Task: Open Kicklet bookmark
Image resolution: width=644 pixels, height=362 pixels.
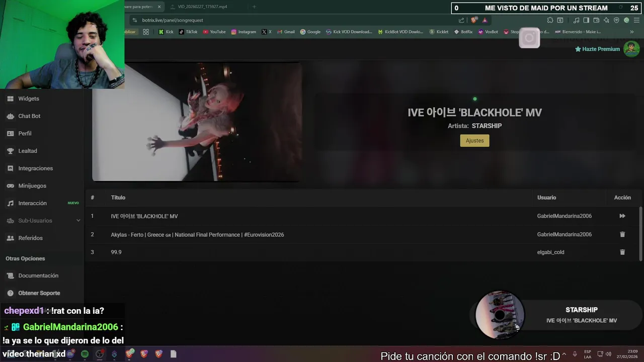Action: click(439, 32)
